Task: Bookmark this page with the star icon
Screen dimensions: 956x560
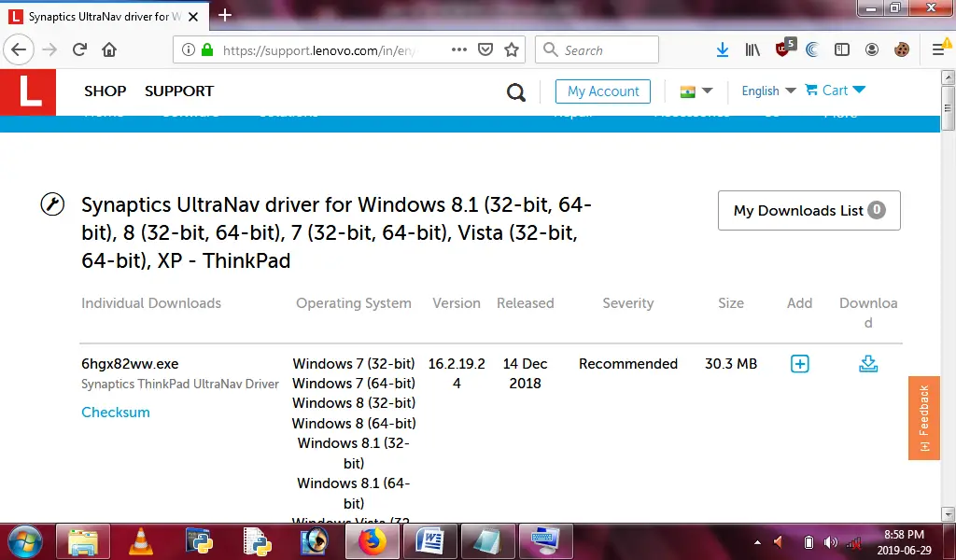Action: point(512,50)
